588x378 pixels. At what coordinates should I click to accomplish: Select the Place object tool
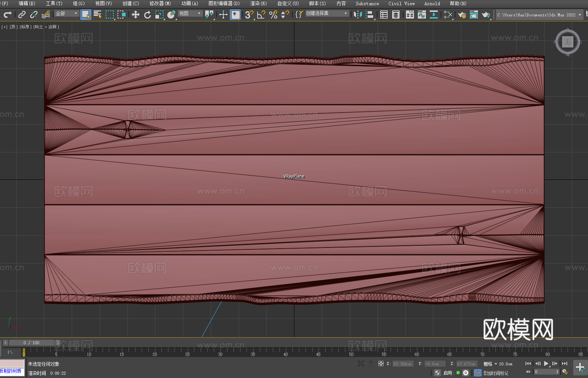coord(171,14)
